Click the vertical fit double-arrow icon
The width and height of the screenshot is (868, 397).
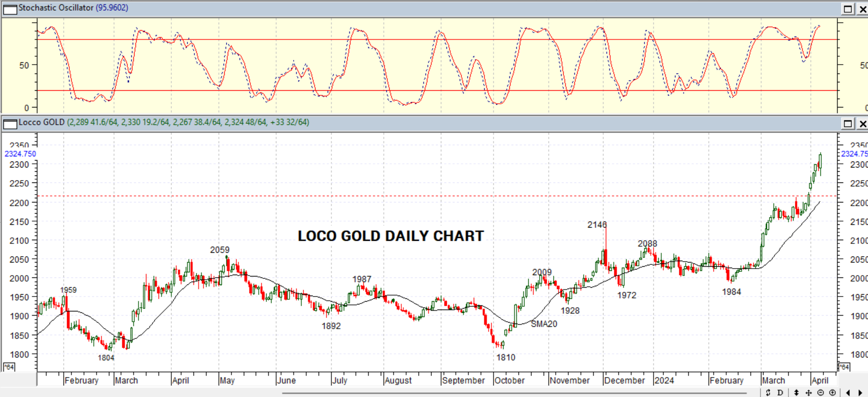pos(796,393)
